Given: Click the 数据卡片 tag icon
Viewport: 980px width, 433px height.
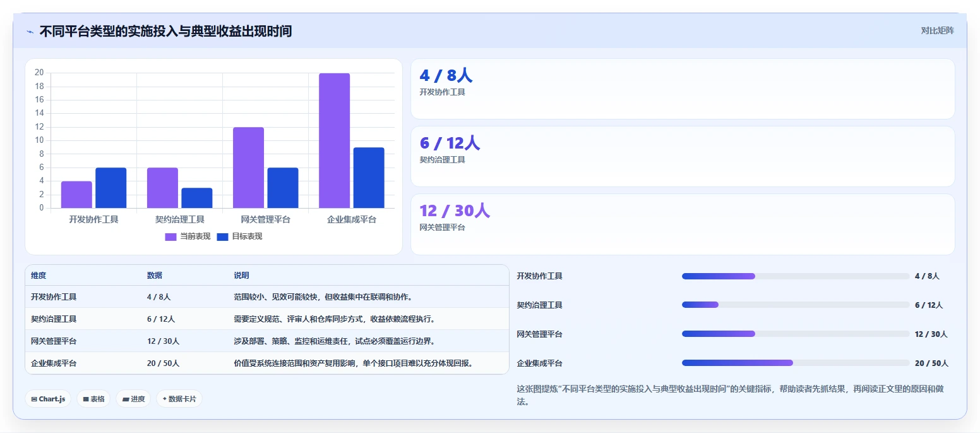Looking at the screenshot, I should tap(165, 399).
